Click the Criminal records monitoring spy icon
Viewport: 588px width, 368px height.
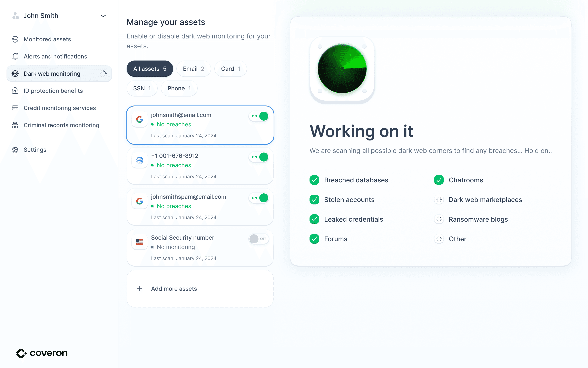15,125
